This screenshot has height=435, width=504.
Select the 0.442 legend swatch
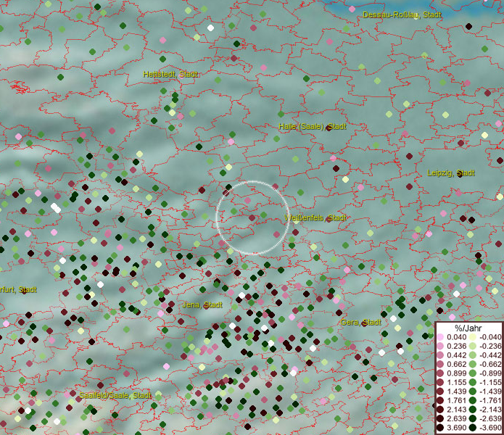click(x=440, y=355)
